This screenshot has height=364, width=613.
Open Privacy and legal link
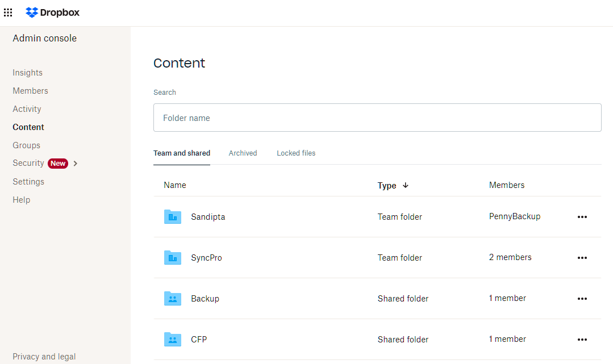44,357
